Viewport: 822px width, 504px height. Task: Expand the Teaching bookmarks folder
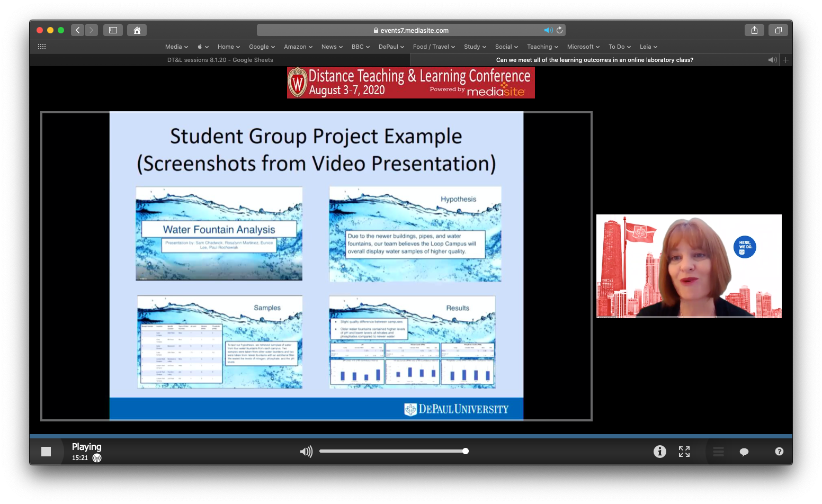click(x=542, y=47)
